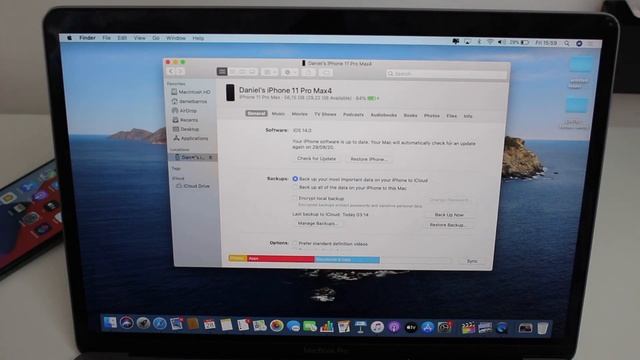Click Check for Update button
This screenshot has width=640, height=360.
point(316,158)
